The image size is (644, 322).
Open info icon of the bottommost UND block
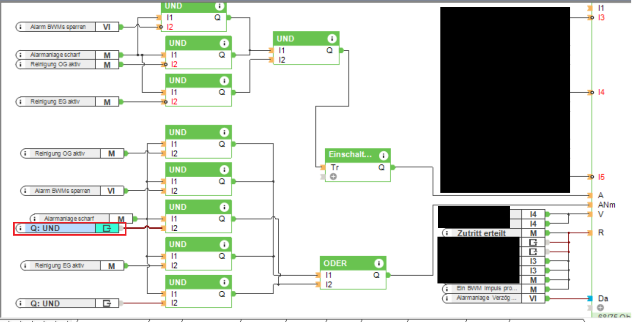224,282
